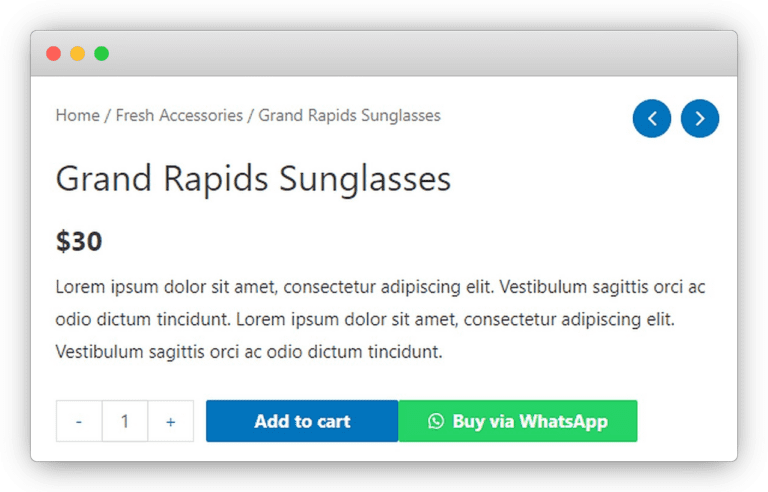This screenshot has width=768, height=492.
Task: Click the red close window dot
Action: coord(54,54)
